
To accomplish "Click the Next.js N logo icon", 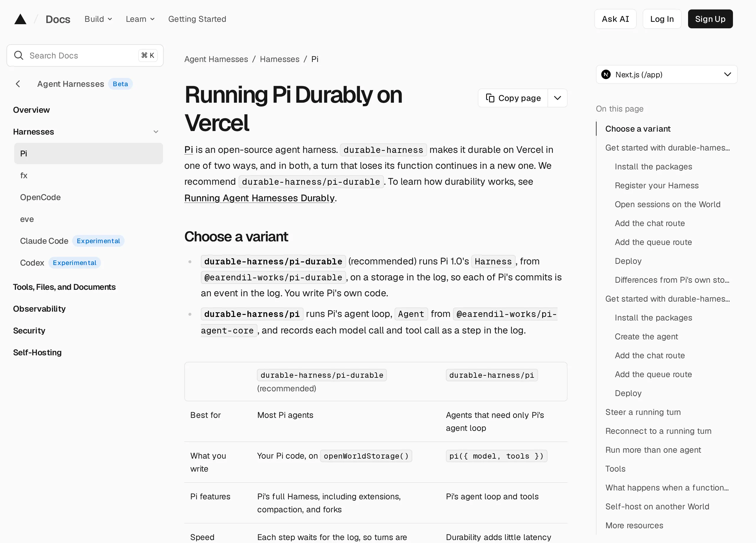I will 606,74.
